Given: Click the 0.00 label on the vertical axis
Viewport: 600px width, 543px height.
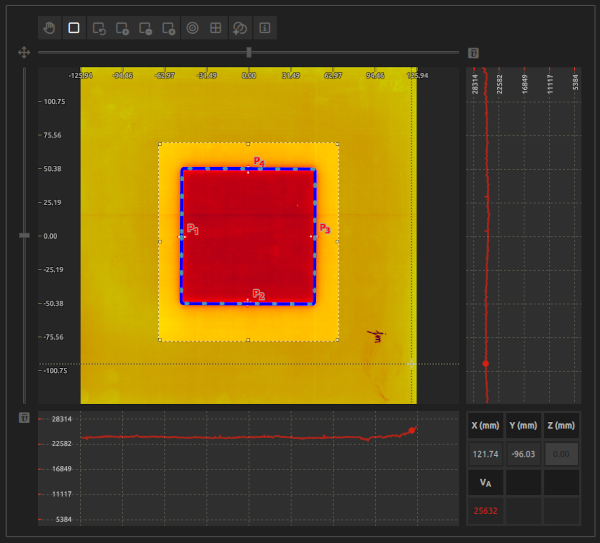Looking at the screenshot, I should click(50, 236).
